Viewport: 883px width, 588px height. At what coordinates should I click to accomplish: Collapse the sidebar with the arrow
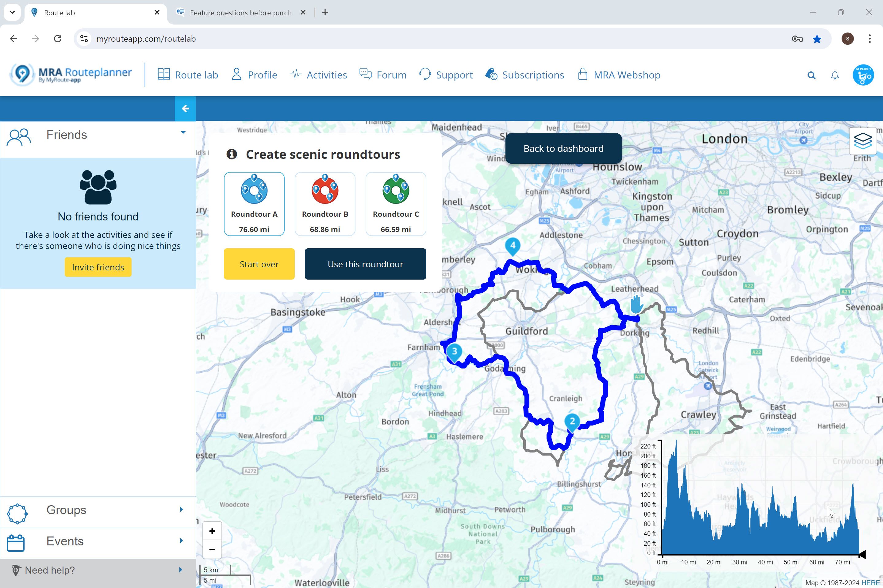[x=185, y=109]
